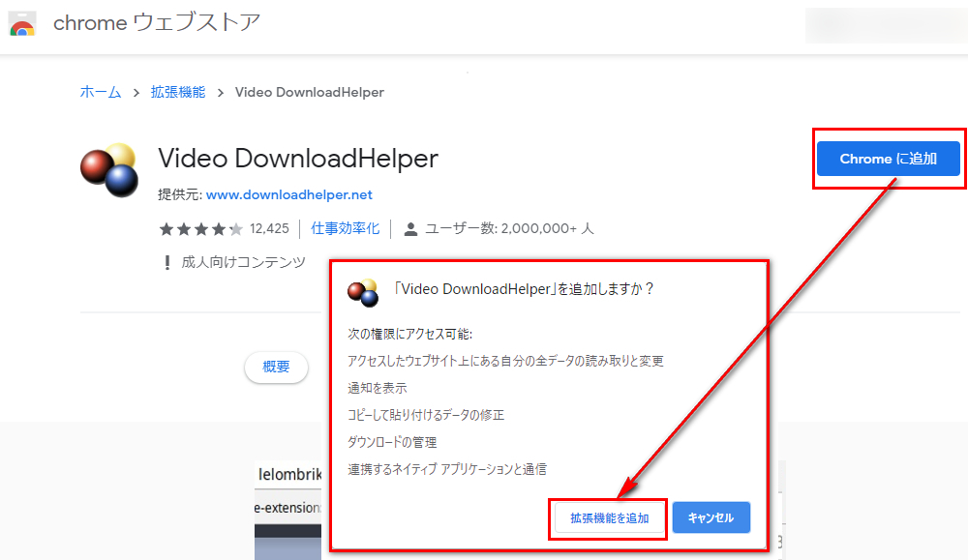Open the 仕事効率化 category link

(x=347, y=228)
